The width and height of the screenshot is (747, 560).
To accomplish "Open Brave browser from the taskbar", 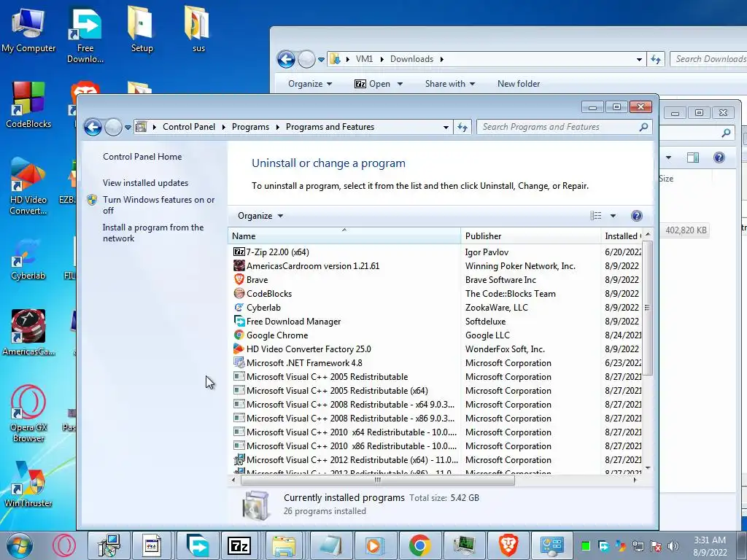I will pyautogui.click(x=508, y=545).
